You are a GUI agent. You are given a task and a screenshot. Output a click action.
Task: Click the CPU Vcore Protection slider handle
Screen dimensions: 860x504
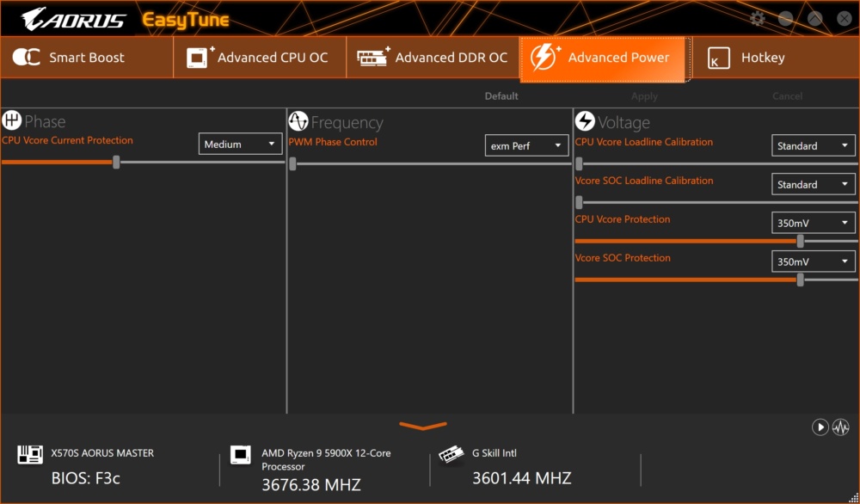pos(800,241)
